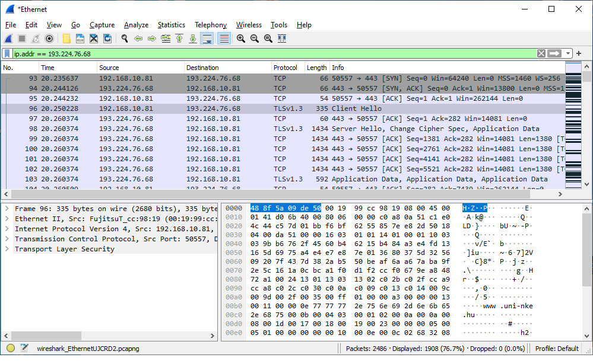Sort by the Source column header
Screen dimensions: 593x364
pyautogui.click(x=140, y=68)
